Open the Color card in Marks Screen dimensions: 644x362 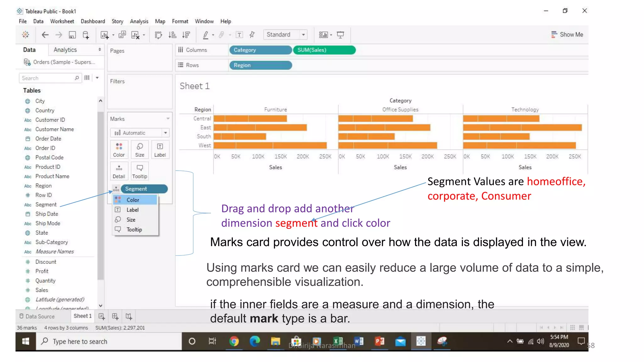coord(119,150)
